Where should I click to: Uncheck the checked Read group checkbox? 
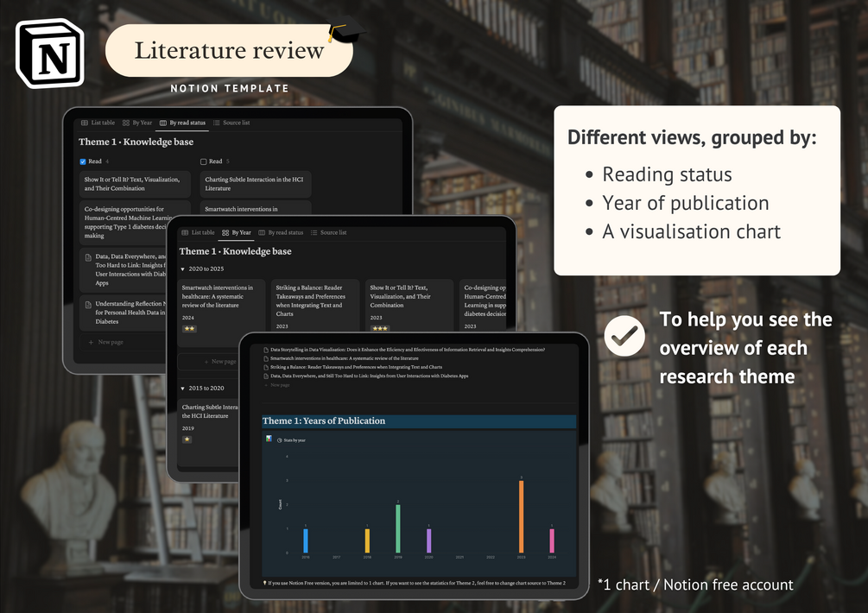(83, 161)
